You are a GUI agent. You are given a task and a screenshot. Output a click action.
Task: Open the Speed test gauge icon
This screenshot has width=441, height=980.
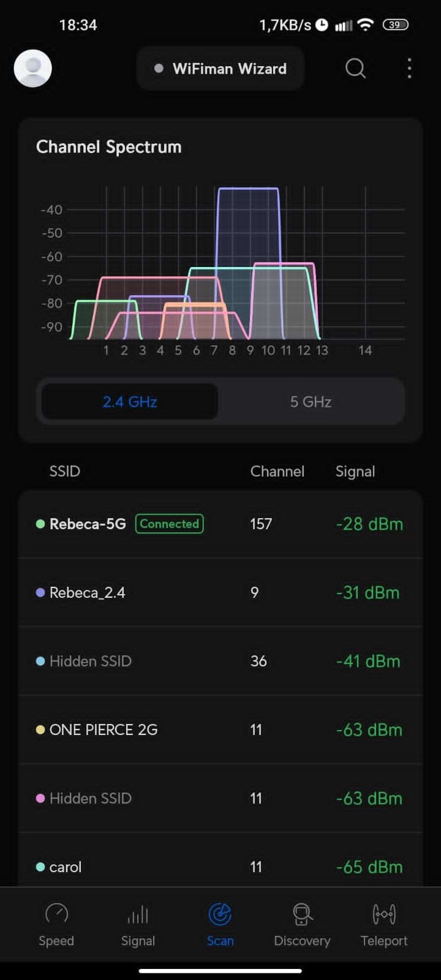click(56, 914)
